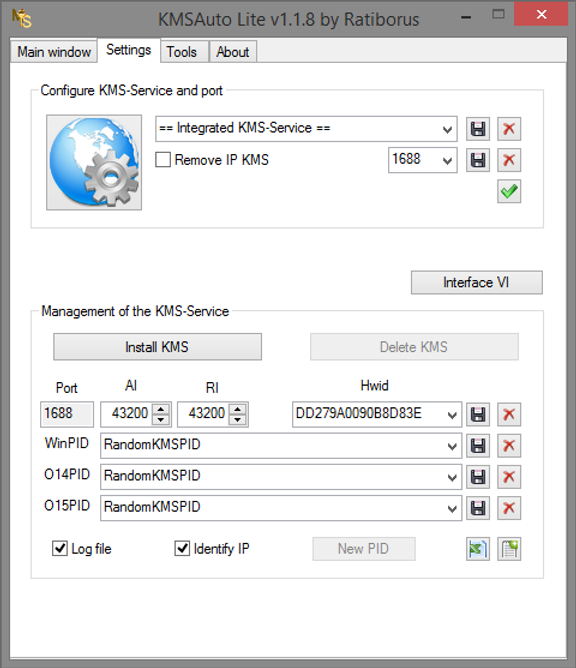Image resolution: width=576 pixels, height=668 pixels.
Task: Click the Interface VI button
Action: coord(476,282)
